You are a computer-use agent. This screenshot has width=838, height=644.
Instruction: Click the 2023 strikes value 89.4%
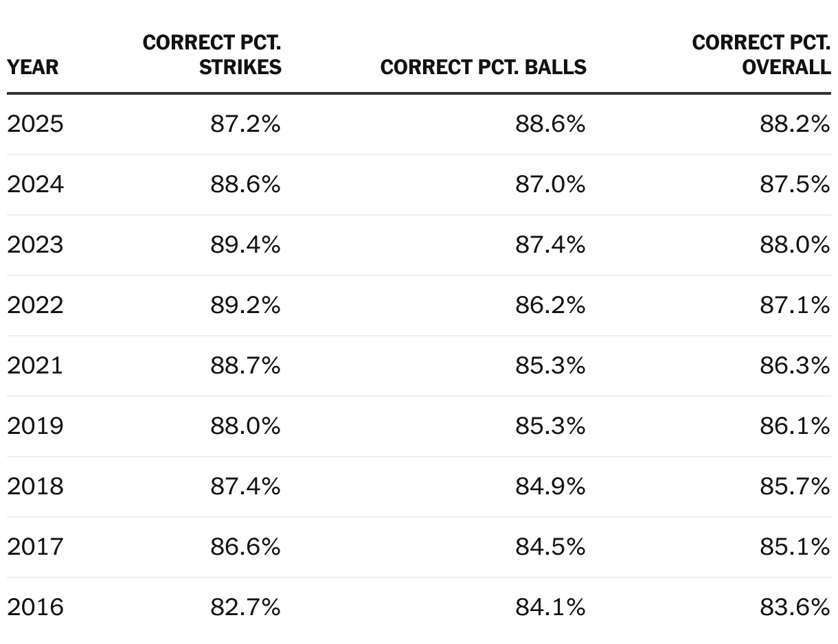click(245, 245)
